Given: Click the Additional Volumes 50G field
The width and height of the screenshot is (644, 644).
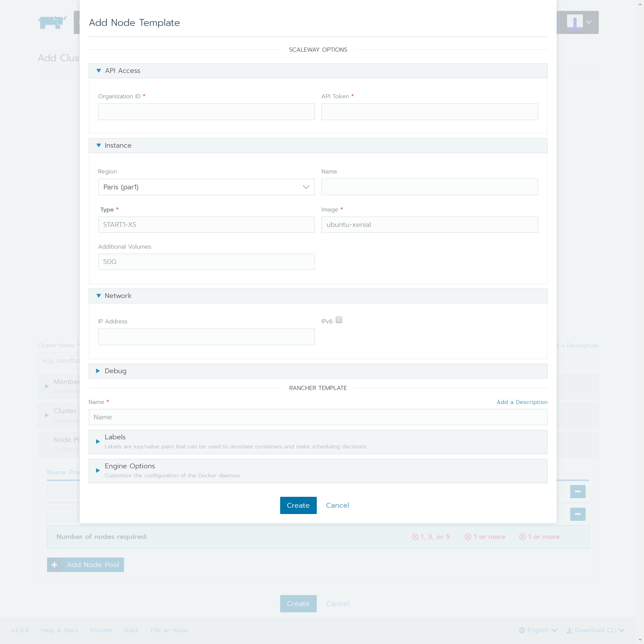Looking at the screenshot, I should (x=206, y=262).
